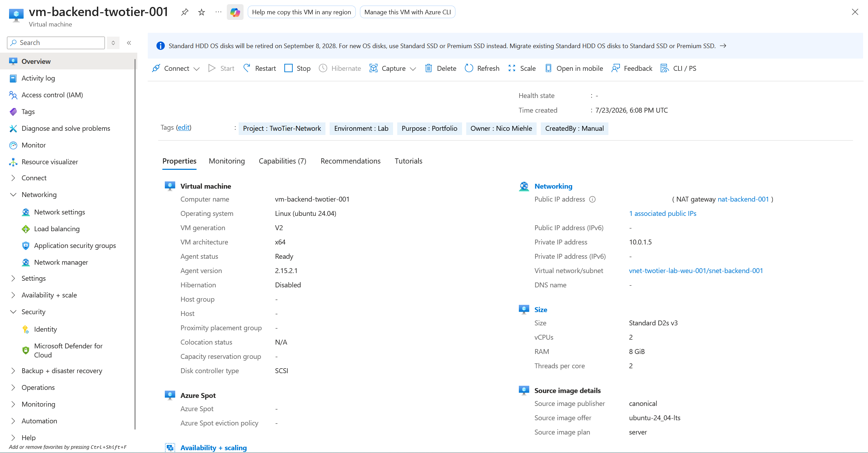Click the Environment : Lab tag
The height and width of the screenshot is (453, 868).
click(x=361, y=129)
